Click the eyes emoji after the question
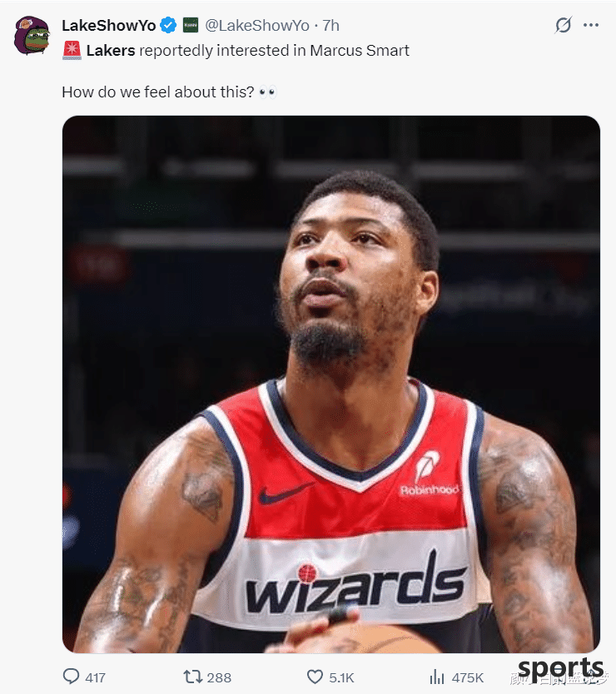The width and height of the screenshot is (616, 694). coord(267,92)
